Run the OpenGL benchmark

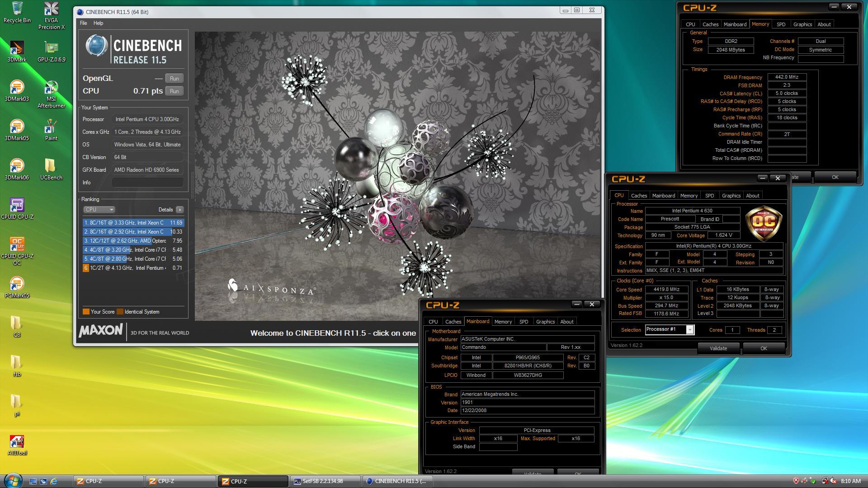(x=174, y=78)
